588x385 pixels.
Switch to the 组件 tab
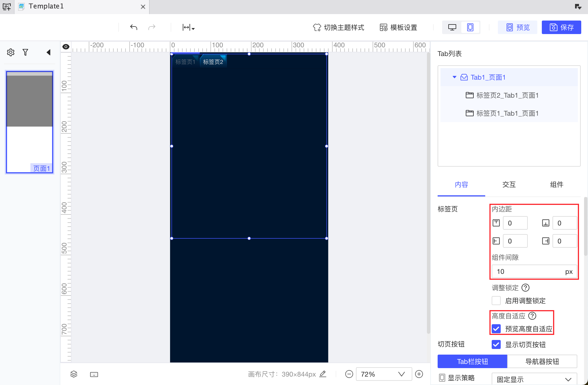coord(557,185)
